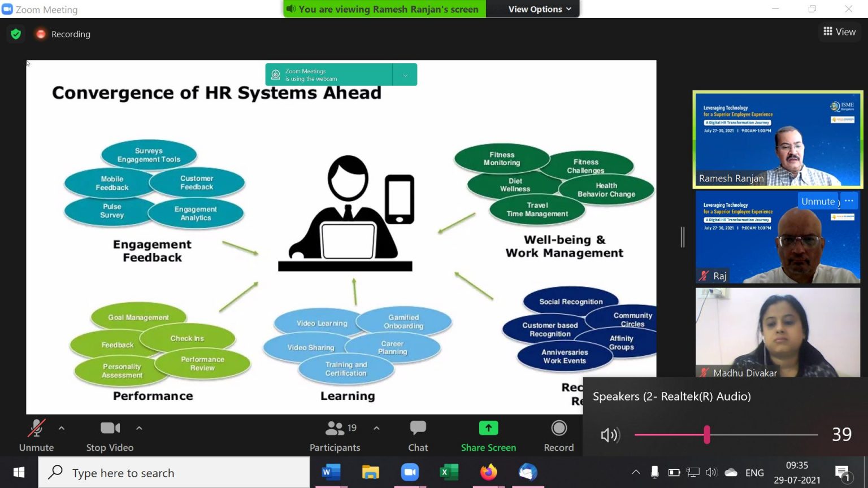
Task: Click the Windows search box
Action: coord(174,473)
